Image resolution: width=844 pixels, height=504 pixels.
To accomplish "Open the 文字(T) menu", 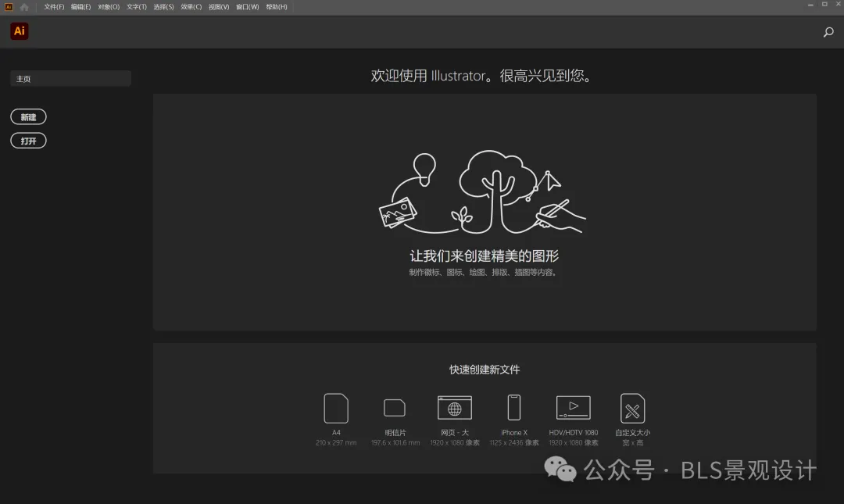I will click(137, 7).
